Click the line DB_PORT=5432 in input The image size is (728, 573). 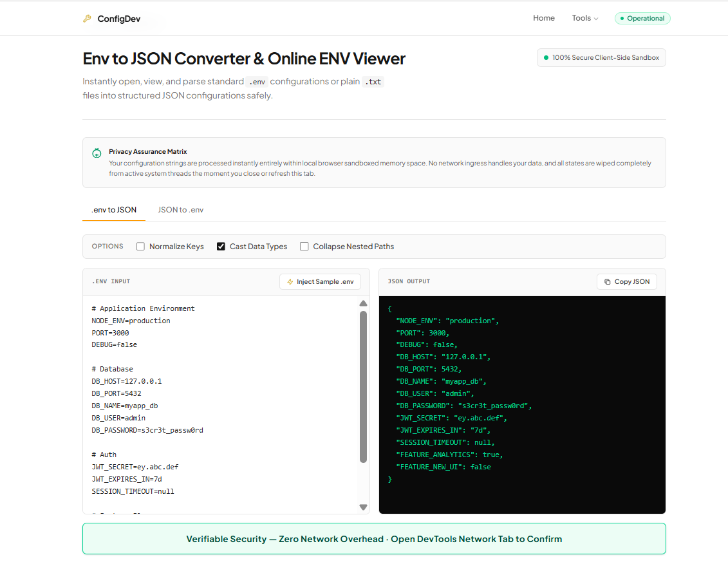tap(117, 393)
